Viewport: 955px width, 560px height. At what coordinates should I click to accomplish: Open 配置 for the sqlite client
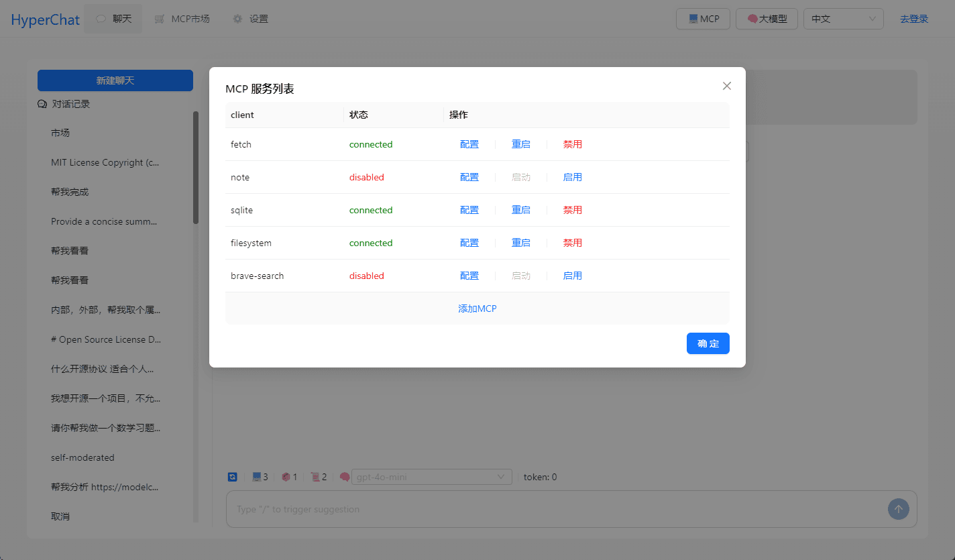click(x=469, y=210)
